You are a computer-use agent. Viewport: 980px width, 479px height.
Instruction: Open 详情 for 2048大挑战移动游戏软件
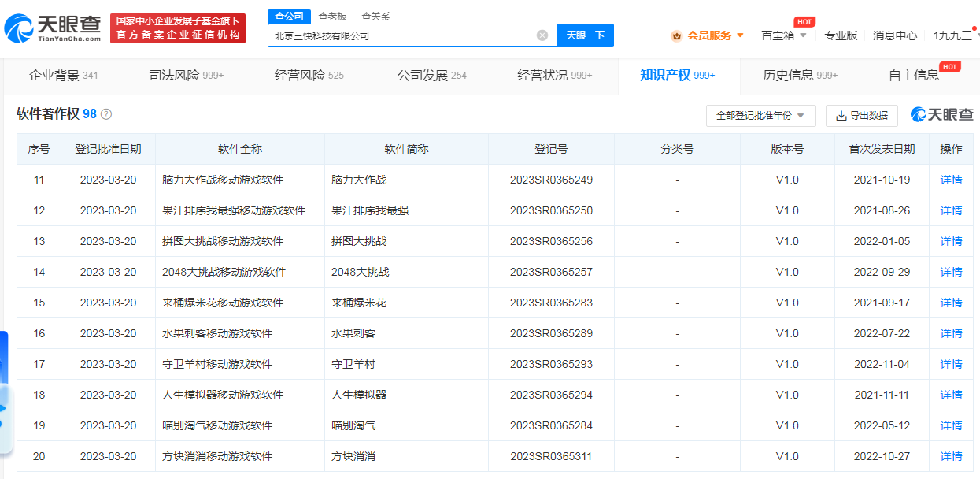951,272
